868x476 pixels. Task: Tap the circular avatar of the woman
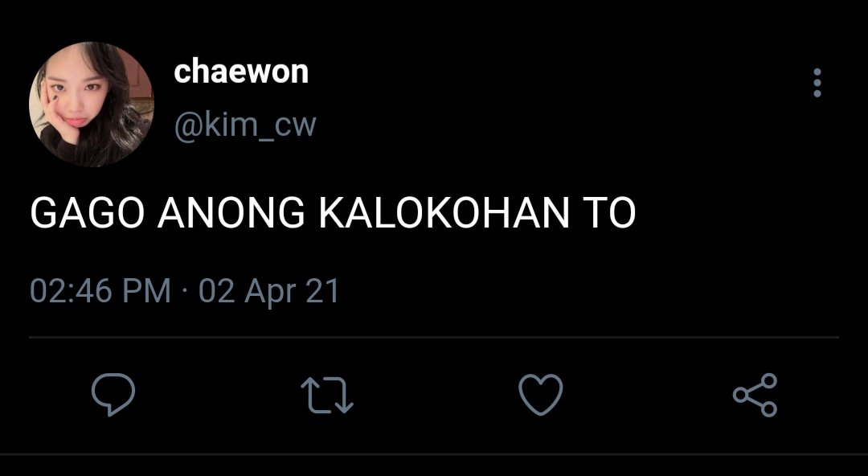pyautogui.click(x=92, y=105)
